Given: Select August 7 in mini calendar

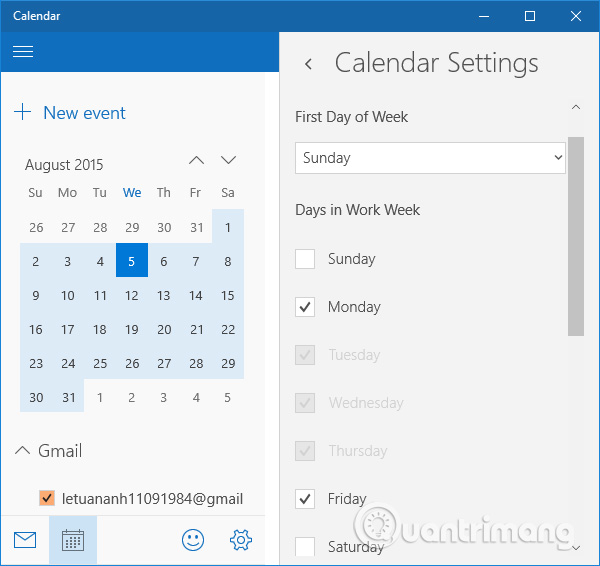Looking at the screenshot, I should pyautogui.click(x=196, y=261).
